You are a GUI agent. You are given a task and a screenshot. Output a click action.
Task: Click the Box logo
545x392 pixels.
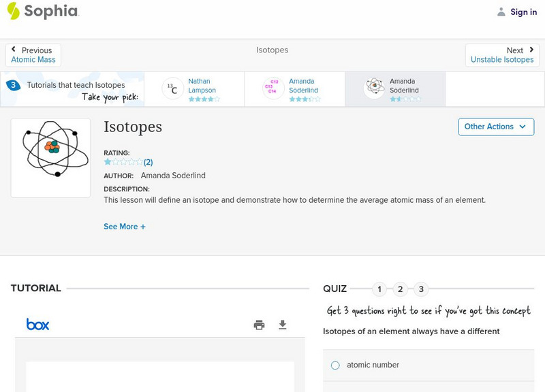click(x=37, y=325)
